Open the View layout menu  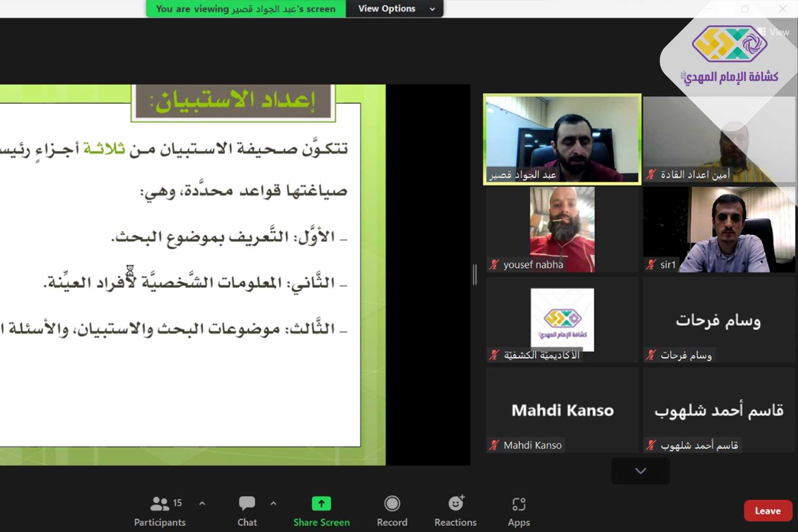(774, 32)
